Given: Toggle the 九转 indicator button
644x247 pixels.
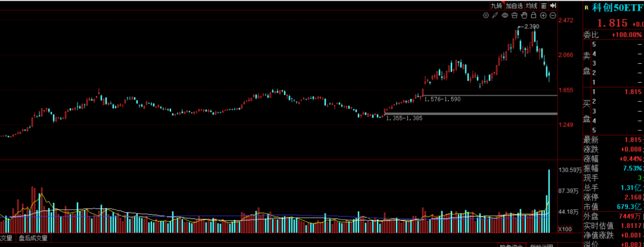Looking at the screenshot, I should click(496, 5).
